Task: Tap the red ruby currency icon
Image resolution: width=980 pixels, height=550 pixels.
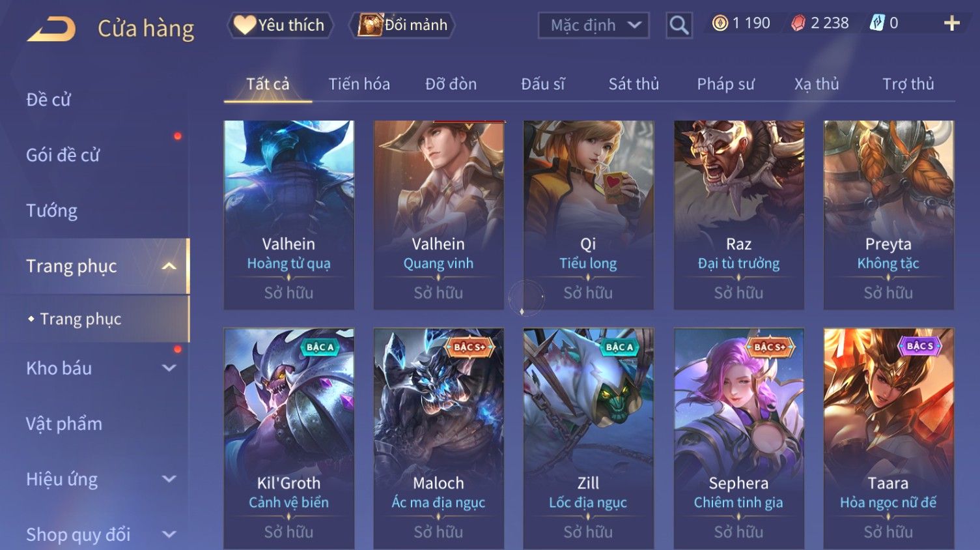Action: click(798, 23)
